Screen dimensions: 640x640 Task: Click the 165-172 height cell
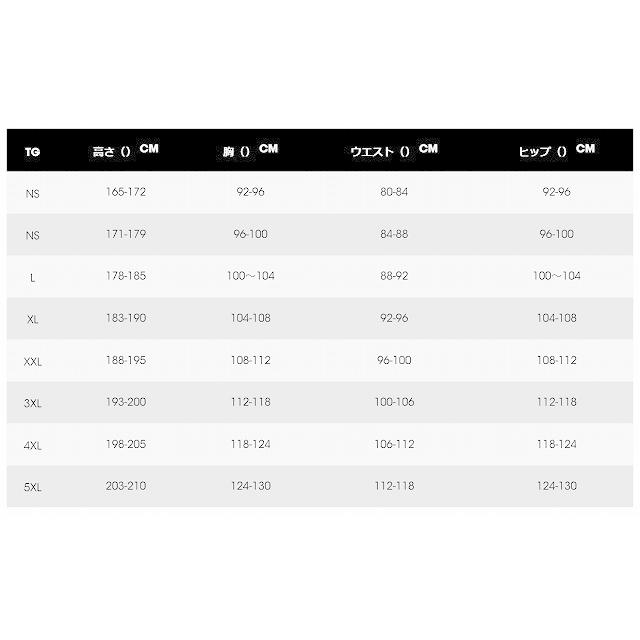coord(126,191)
